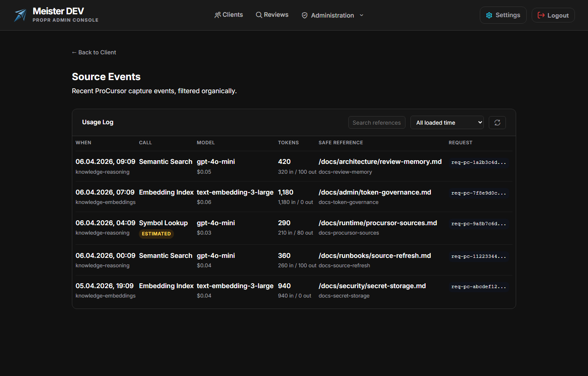
Task: Click the 06.04.2026, 09:09 timestamp
Action: click(x=105, y=162)
